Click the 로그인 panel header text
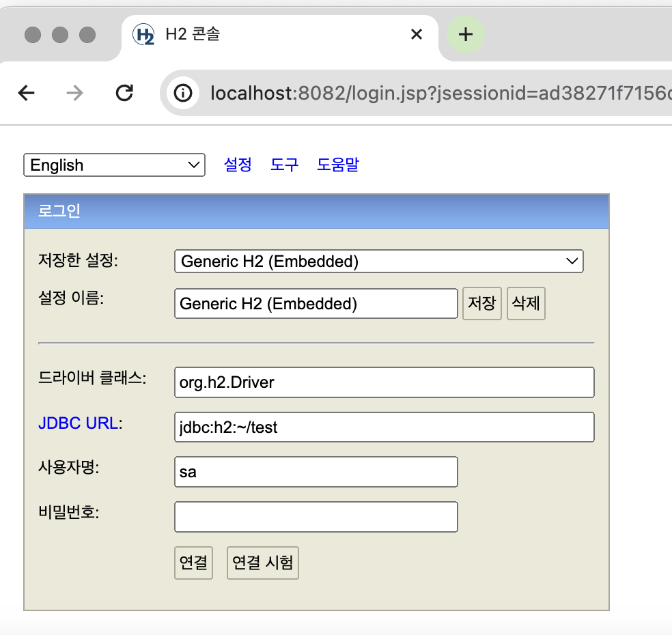Screen dimensions: 672x635 pyautogui.click(x=59, y=211)
